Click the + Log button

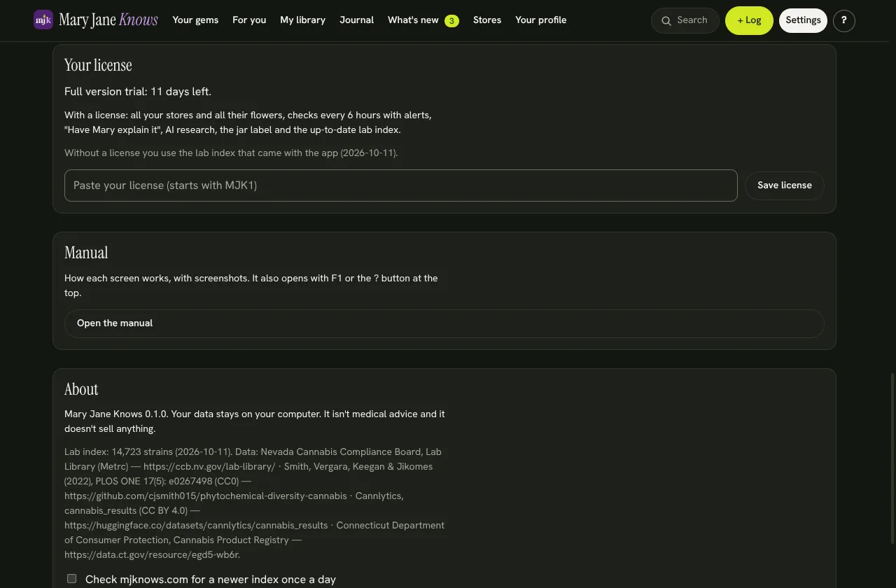pyautogui.click(x=749, y=20)
